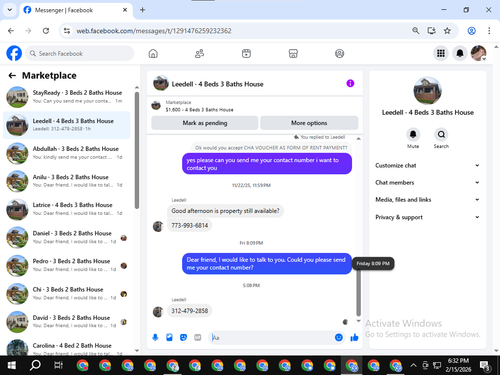The height and width of the screenshot is (375, 500).
Task: Record a voice clip with microphone icon
Action: [x=155, y=338]
